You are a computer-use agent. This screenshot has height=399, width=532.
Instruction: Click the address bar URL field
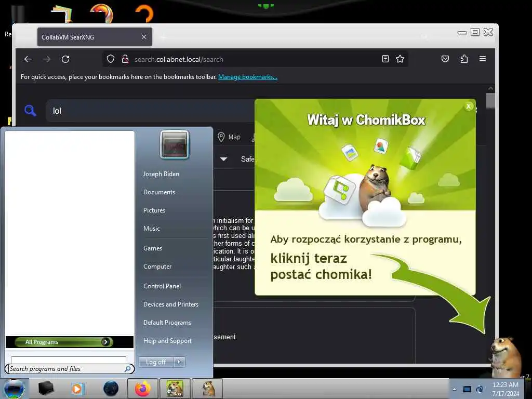point(255,59)
